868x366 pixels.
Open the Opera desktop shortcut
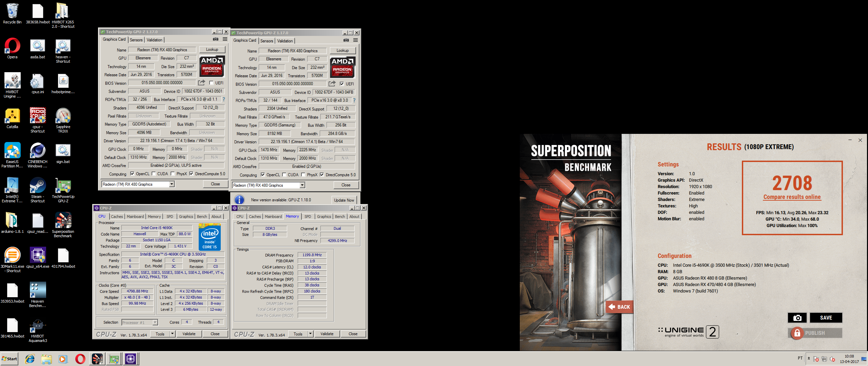point(12,48)
